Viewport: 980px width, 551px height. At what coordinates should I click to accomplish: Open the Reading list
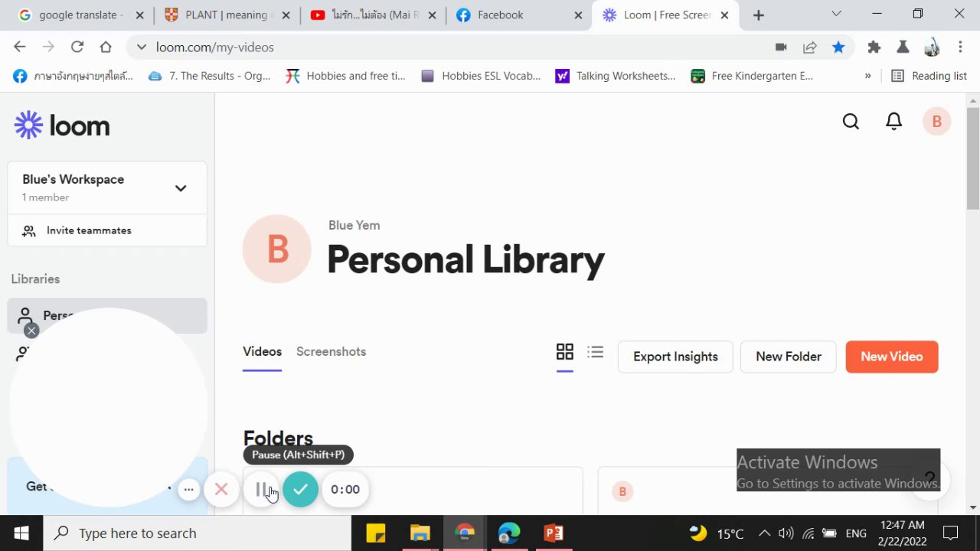click(x=929, y=76)
